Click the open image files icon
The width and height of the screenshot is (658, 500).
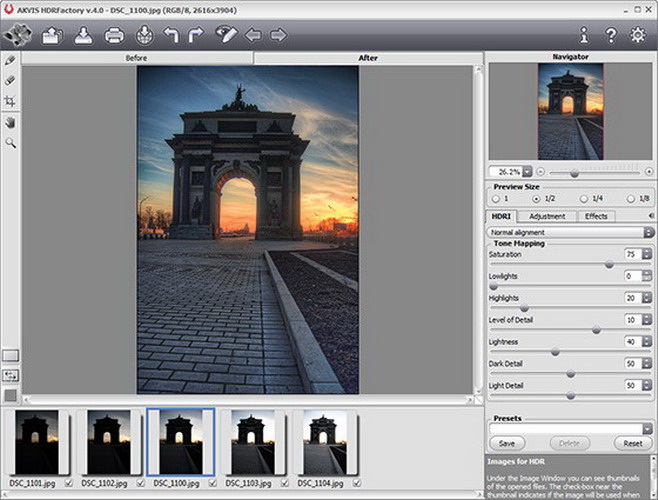[51, 36]
